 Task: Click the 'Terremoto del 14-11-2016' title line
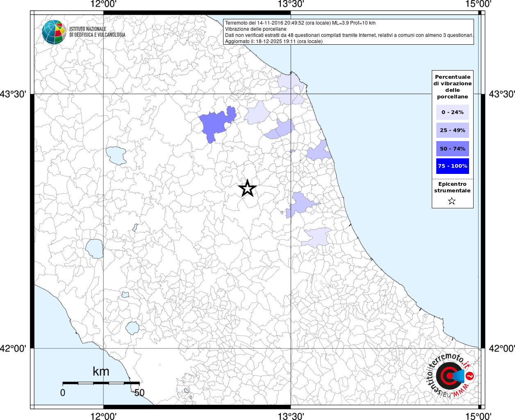pos(300,23)
